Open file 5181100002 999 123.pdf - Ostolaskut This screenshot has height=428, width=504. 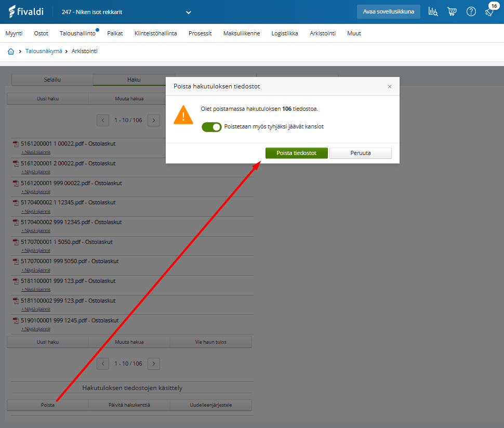[68, 301]
